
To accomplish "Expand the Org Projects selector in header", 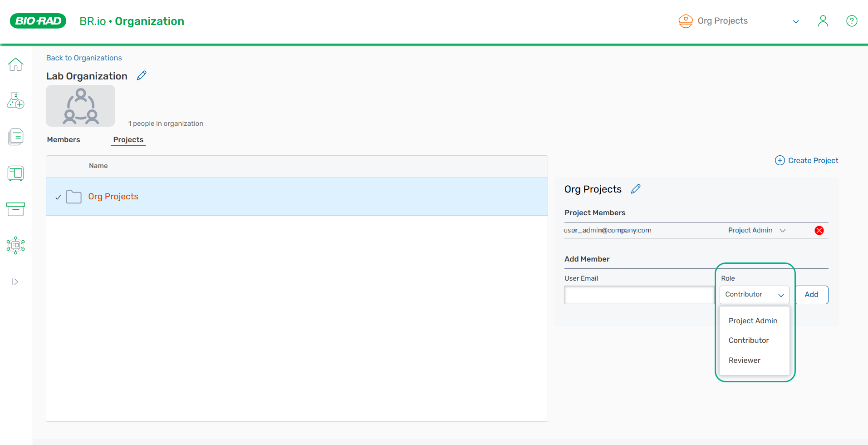I will click(x=795, y=22).
